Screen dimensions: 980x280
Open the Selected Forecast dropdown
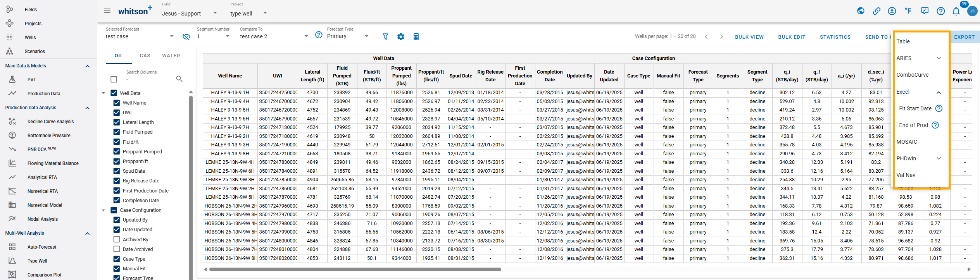140,36
